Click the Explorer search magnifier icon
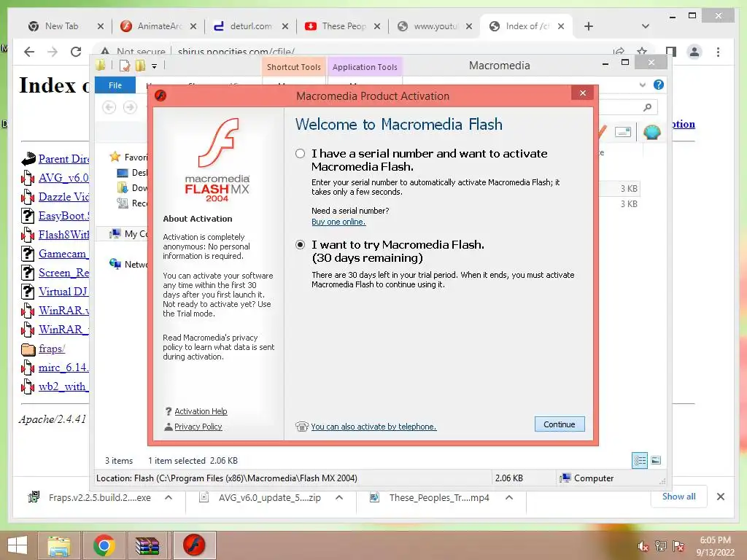The width and height of the screenshot is (747, 560). [647, 108]
